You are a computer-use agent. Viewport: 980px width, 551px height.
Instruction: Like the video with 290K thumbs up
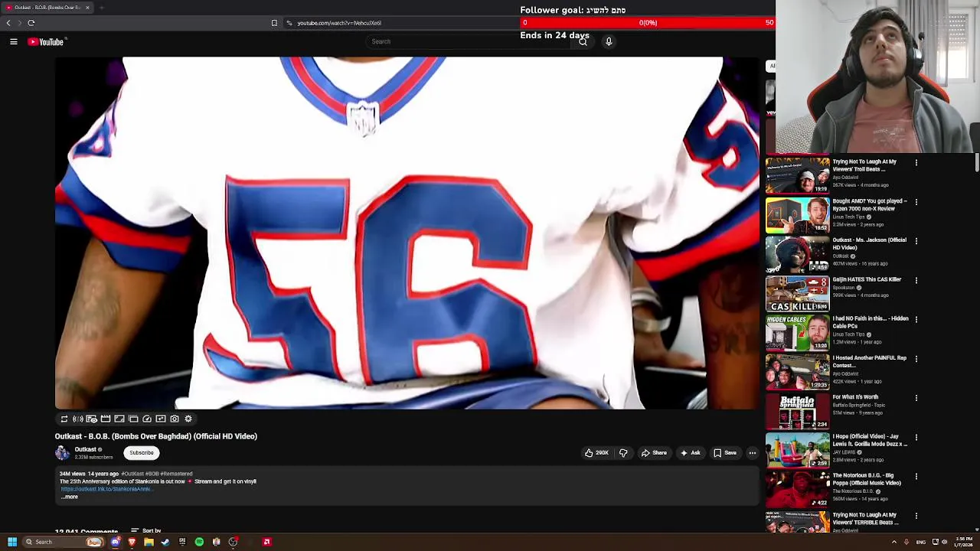coord(596,453)
